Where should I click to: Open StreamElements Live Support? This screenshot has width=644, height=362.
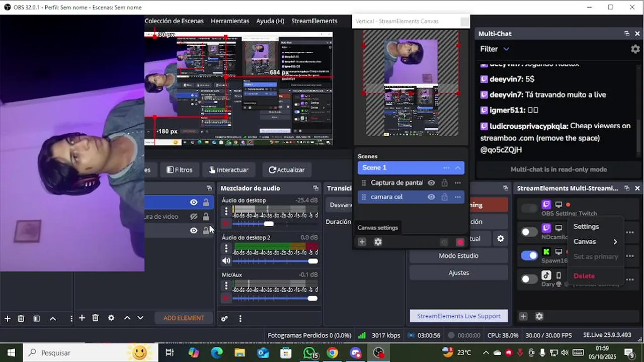459,316
